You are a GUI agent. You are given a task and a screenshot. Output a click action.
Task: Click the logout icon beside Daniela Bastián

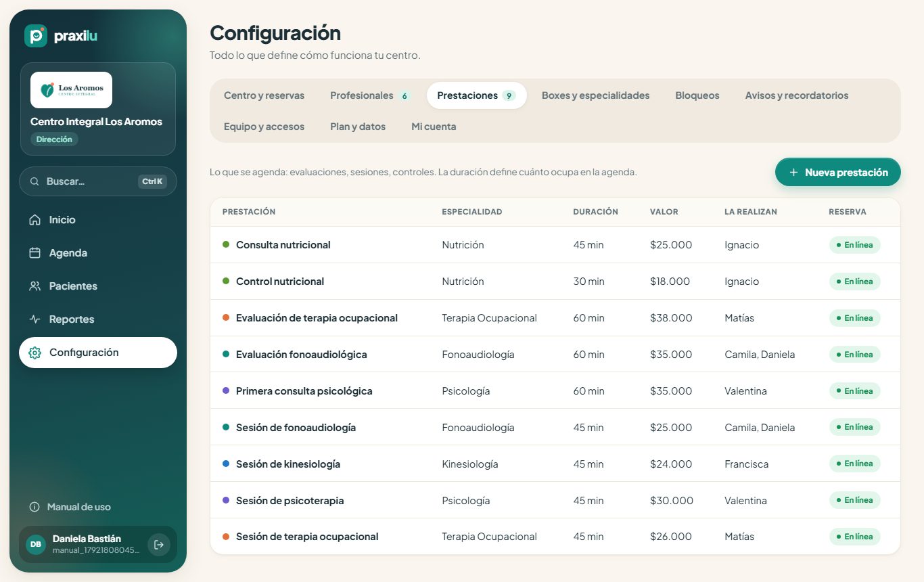pyautogui.click(x=159, y=545)
